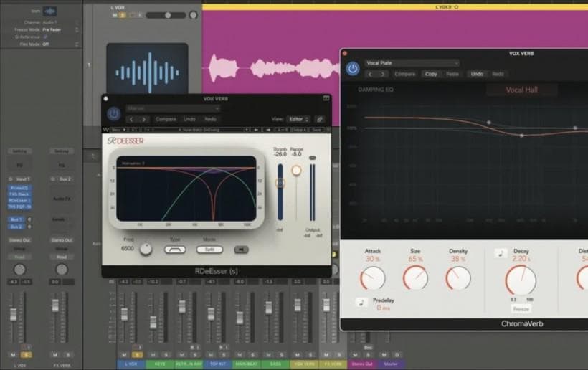The height and width of the screenshot is (370, 588).
Task: Select the Master mixer channel label
Action: pos(391,364)
